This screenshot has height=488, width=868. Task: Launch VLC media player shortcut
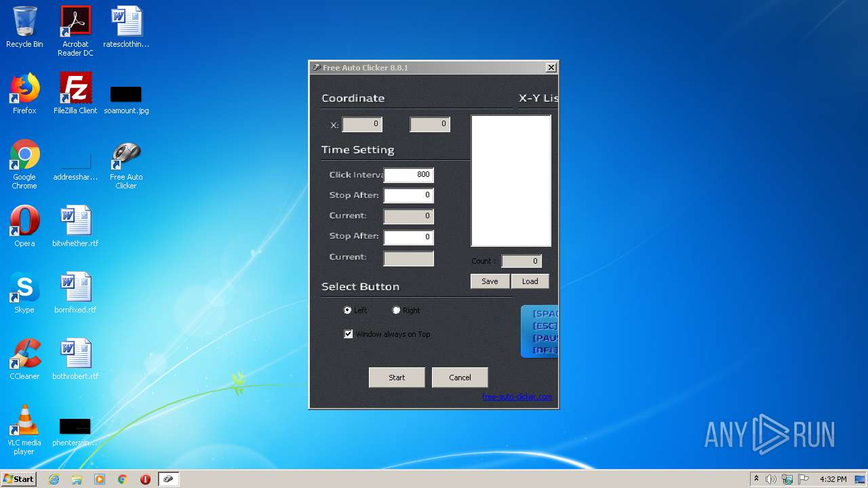pos(24,430)
